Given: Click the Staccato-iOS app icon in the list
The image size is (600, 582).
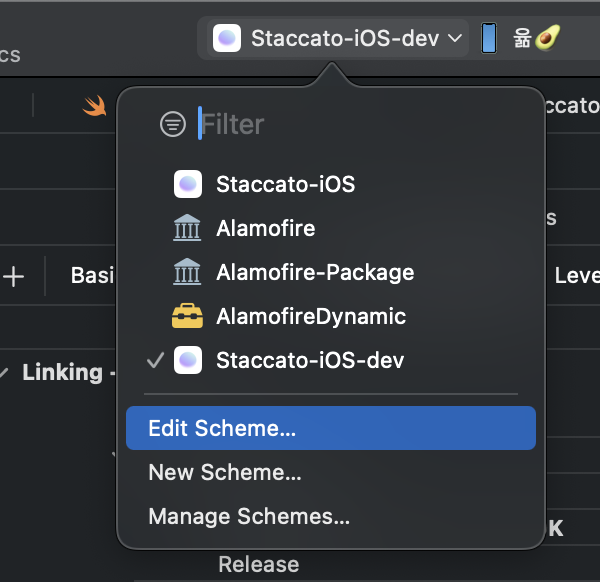Looking at the screenshot, I should coord(188,184).
